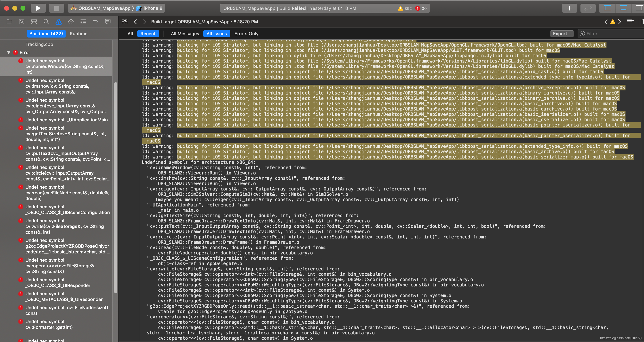
Task: Go forward in editor history
Action: tap(145, 22)
